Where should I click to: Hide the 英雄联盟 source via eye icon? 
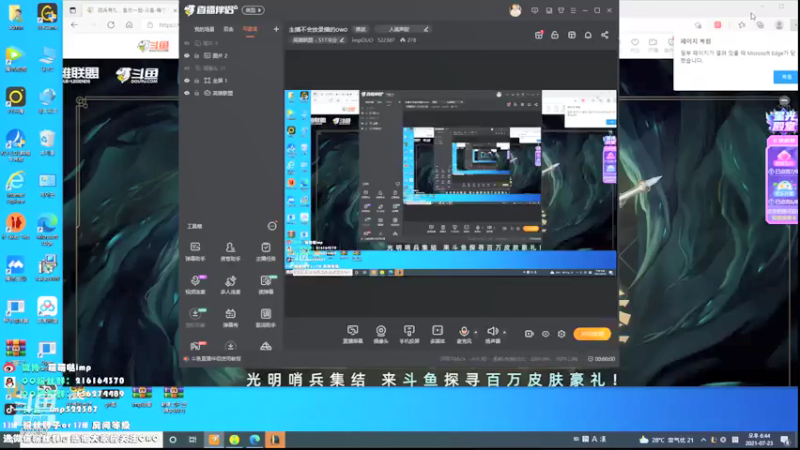(187, 93)
